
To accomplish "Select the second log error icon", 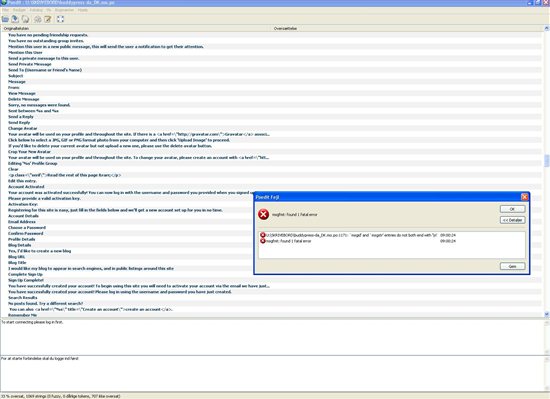I will click(263, 241).
